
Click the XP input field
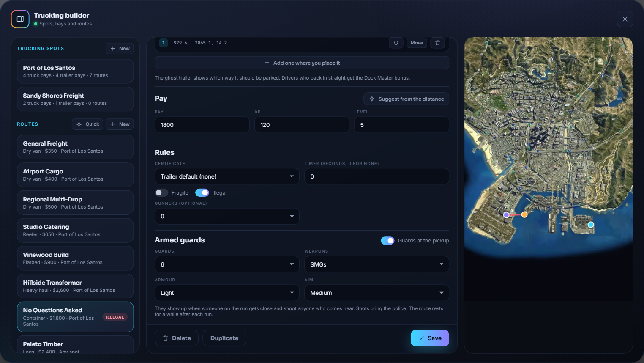click(x=302, y=125)
